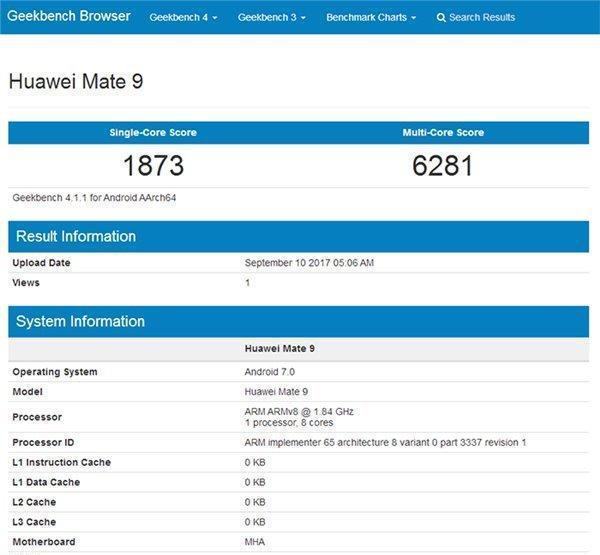Click the Single-Core Score header
600x555 pixels.
[153, 132]
